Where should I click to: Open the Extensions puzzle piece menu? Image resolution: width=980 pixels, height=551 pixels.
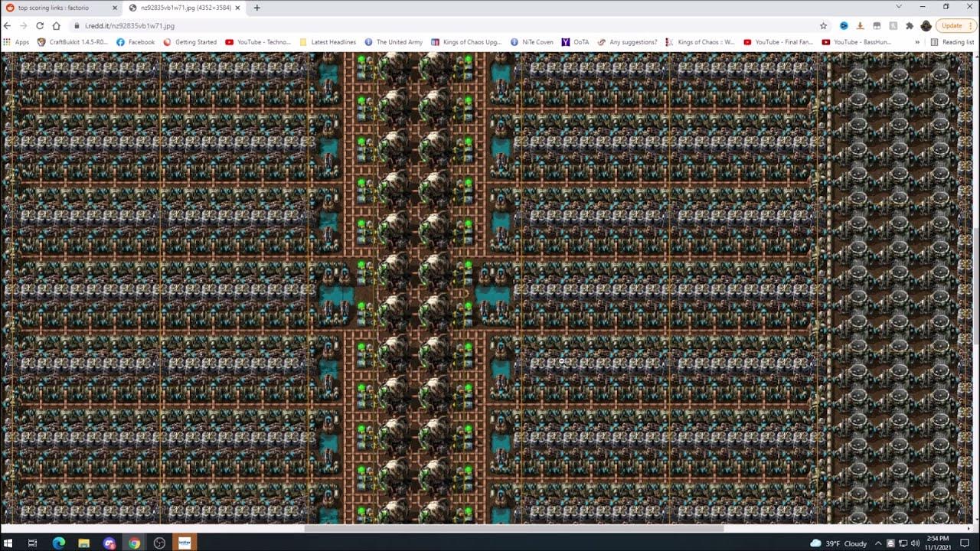[x=910, y=25]
